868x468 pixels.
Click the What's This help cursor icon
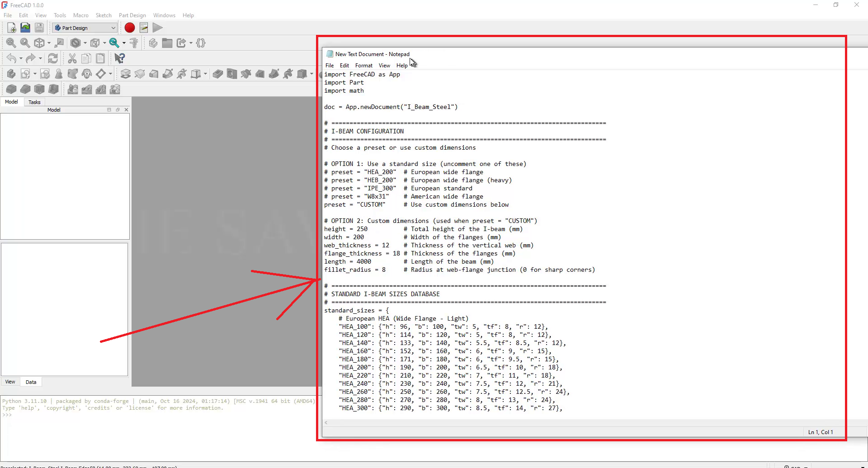pos(119,58)
